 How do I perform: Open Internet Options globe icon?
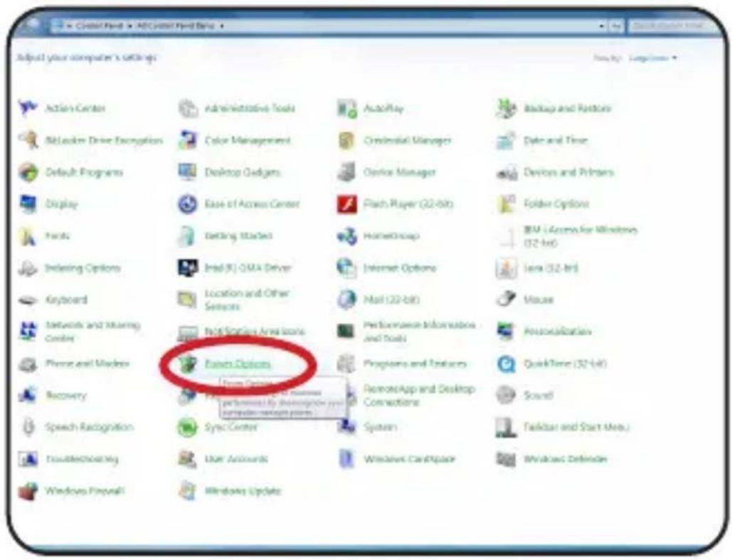click(347, 268)
